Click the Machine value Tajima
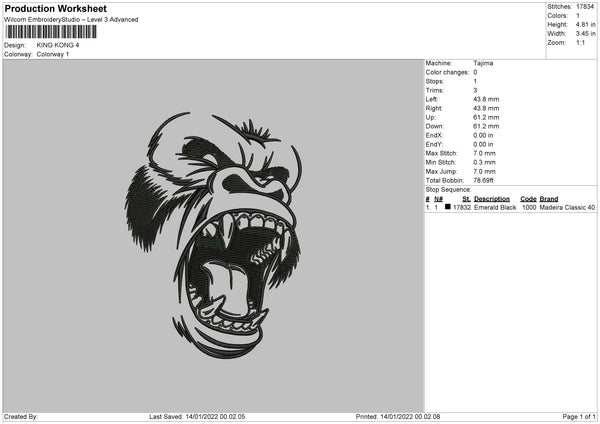 pos(483,63)
